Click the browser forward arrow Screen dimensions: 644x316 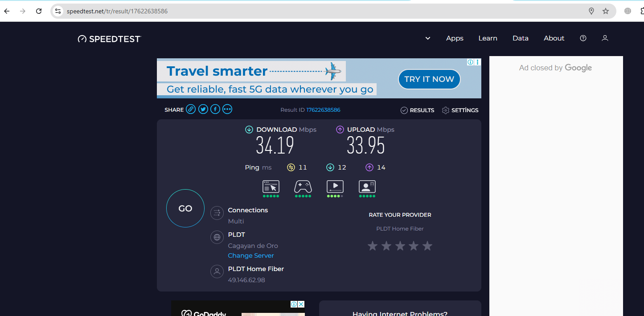tap(23, 11)
